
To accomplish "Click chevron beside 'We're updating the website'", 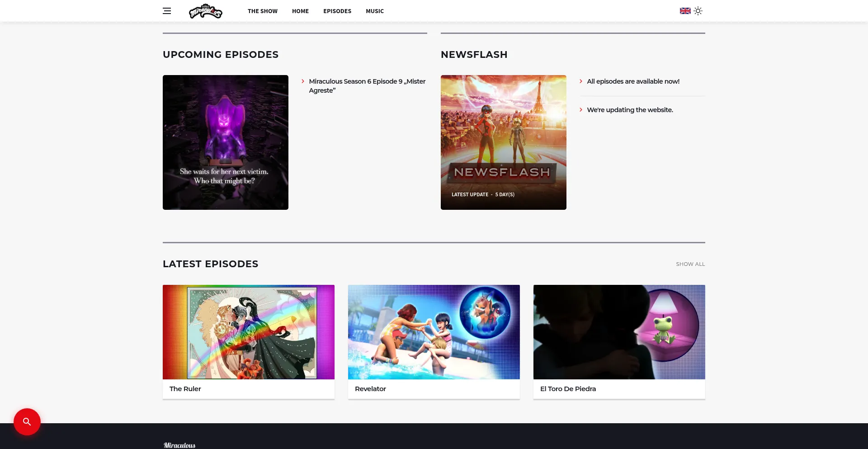I will [x=581, y=110].
